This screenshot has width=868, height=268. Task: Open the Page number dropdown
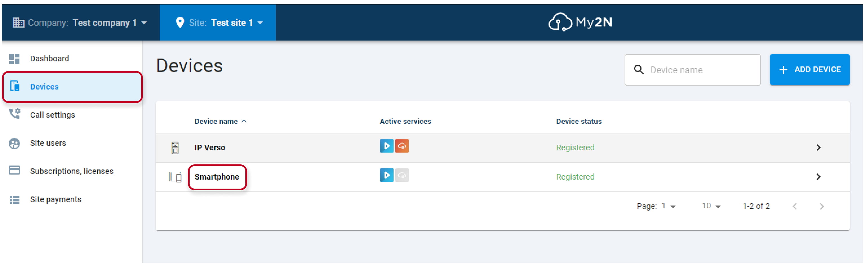669,206
